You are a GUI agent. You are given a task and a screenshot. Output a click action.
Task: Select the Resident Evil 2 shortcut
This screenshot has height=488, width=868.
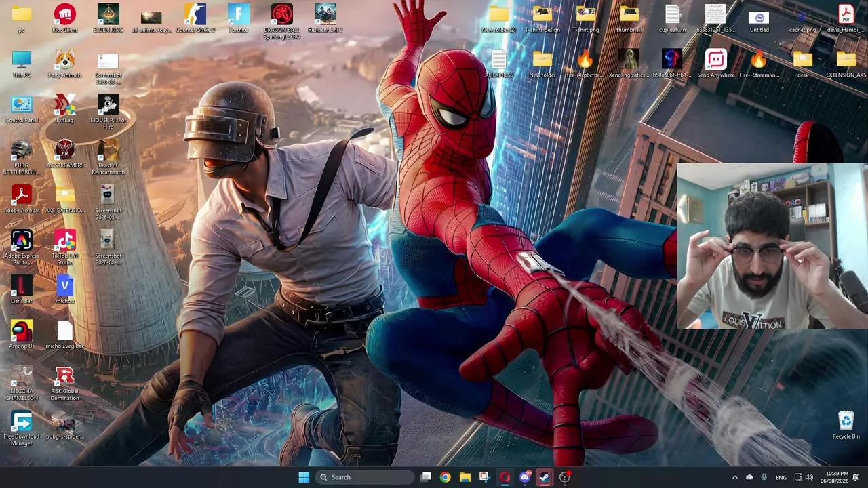point(325,18)
